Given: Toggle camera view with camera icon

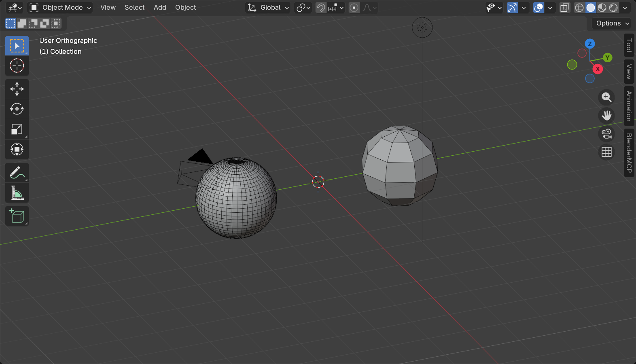Looking at the screenshot, I should (x=606, y=134).
